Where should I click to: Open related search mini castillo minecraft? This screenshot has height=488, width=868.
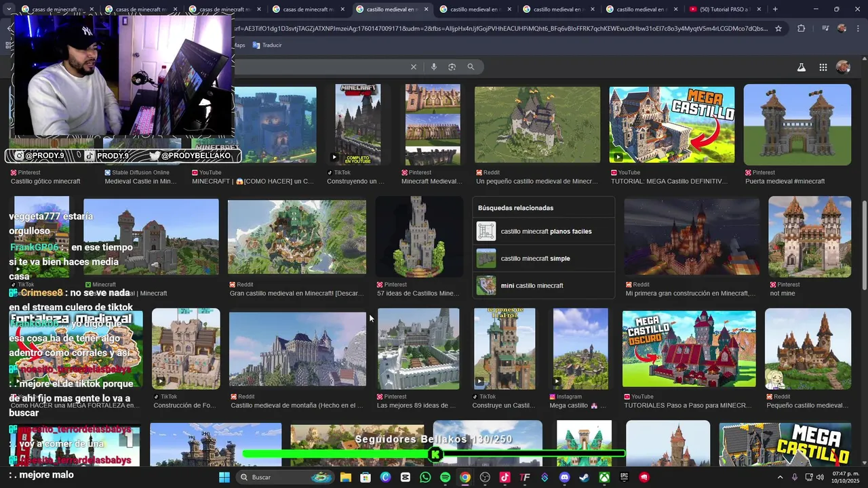click(x=544, y=285)
